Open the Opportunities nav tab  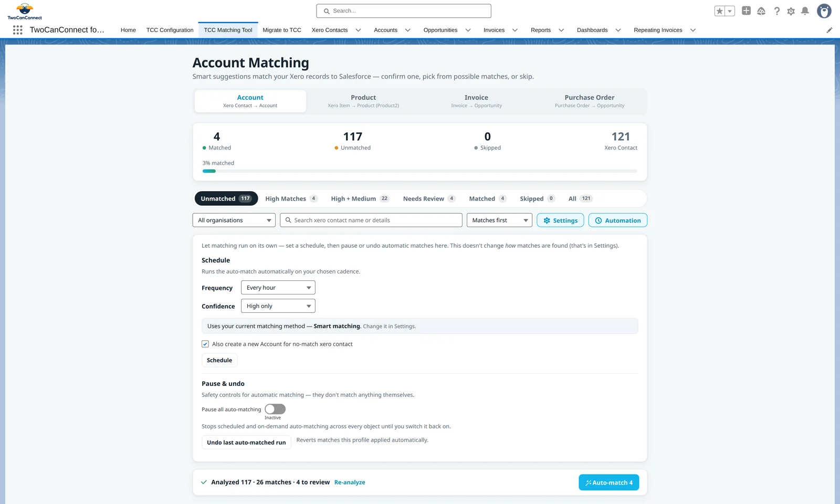(x=440, y=30)
